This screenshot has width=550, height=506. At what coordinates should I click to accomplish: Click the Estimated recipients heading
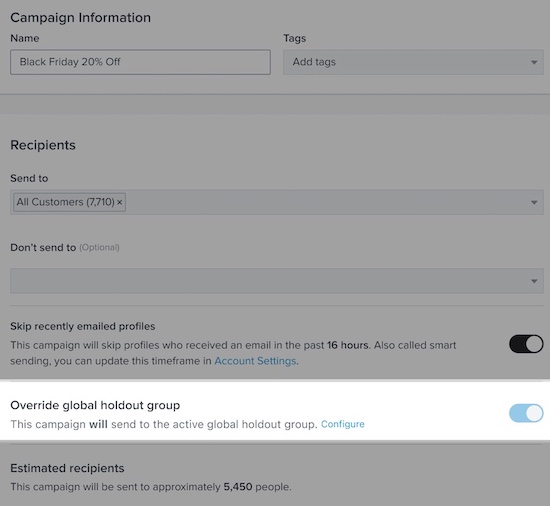[x=67, y=468]
